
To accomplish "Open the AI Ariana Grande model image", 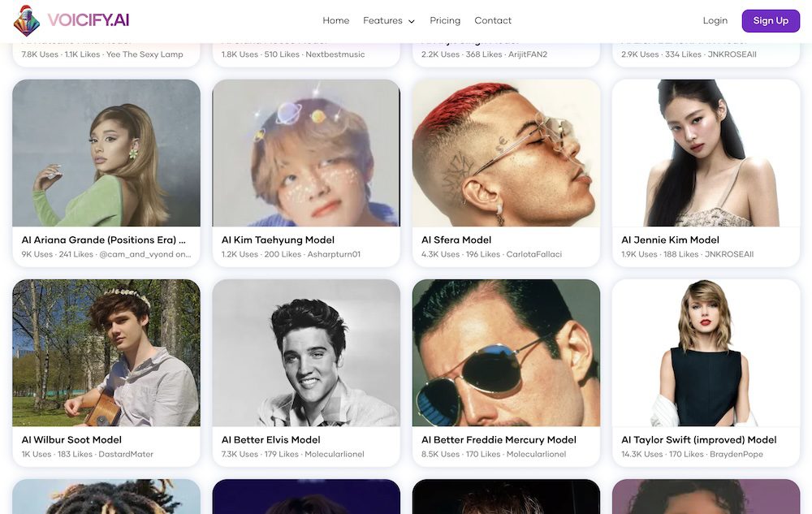I will [106, 153].
